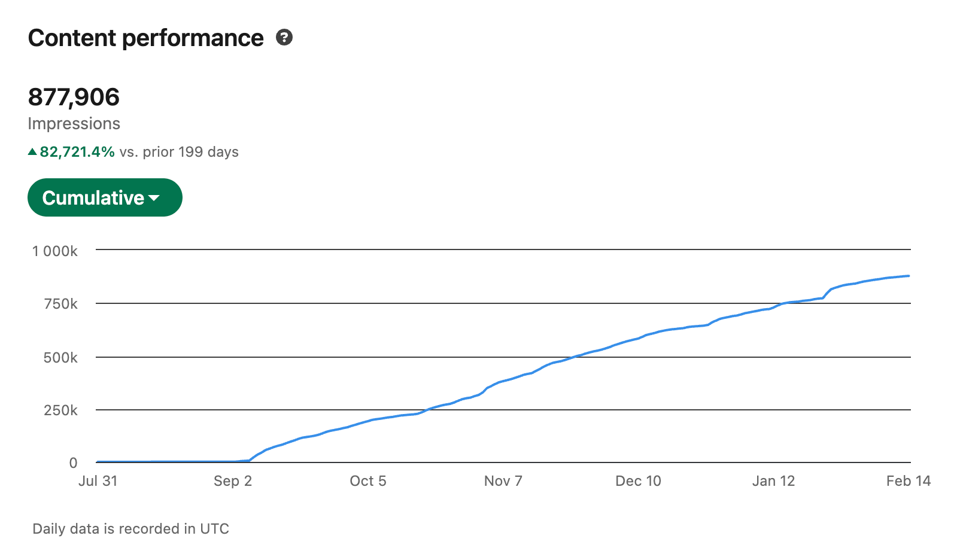
Task: Click the Jan 12 date label
Action: tap(773, 481)
